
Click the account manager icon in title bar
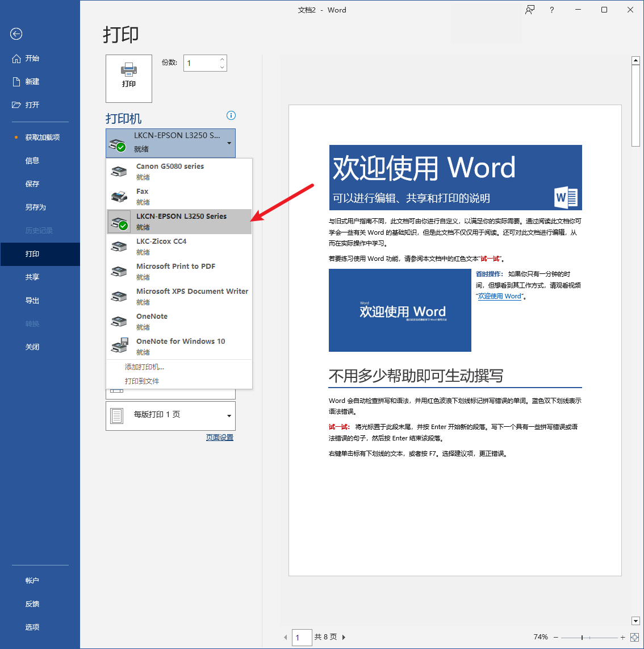click(x=530, y=10)
